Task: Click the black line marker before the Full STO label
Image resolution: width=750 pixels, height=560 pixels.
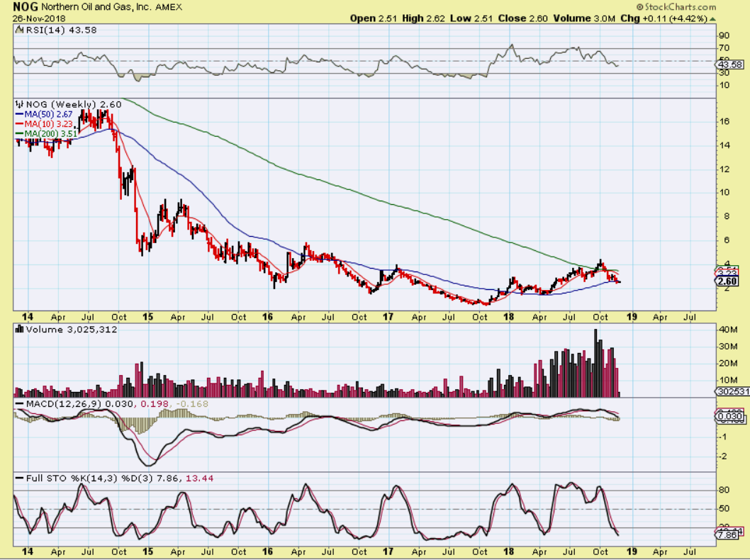Action: coord(20,478)
